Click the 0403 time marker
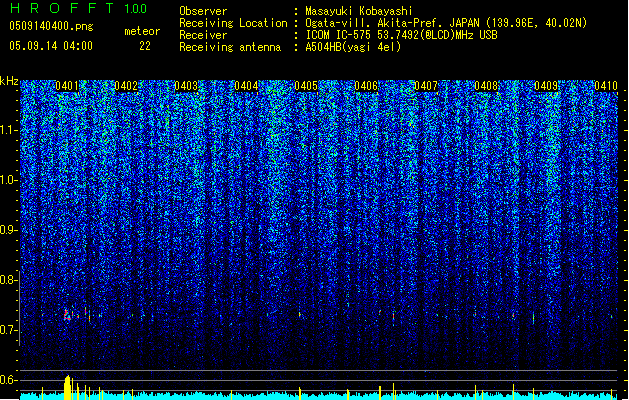Viewport: 629px width, 400px height. [x=186, y=86]
